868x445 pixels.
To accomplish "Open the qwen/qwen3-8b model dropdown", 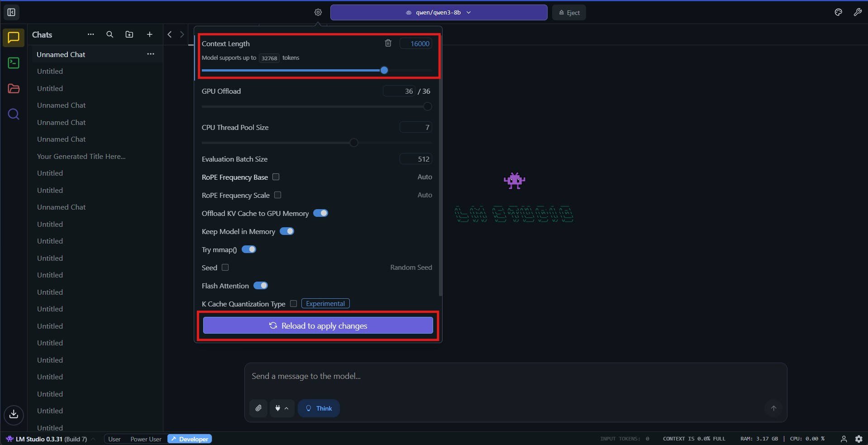I will (x=438, y=12).
